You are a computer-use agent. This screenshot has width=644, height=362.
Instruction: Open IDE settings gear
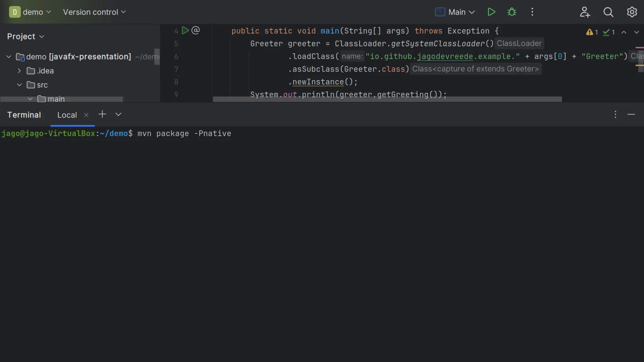[x=632, y=12]
